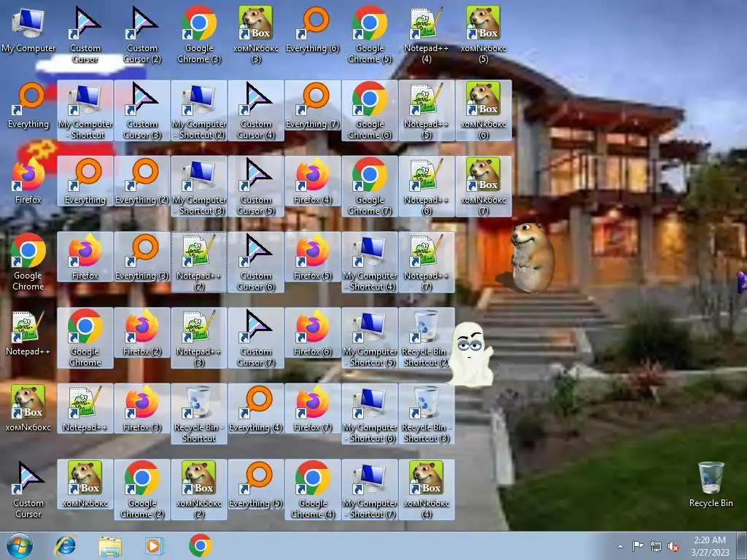The image size is (747, 560).
Task: Click the Show desktop button
Action: click(x=742, y=545)
